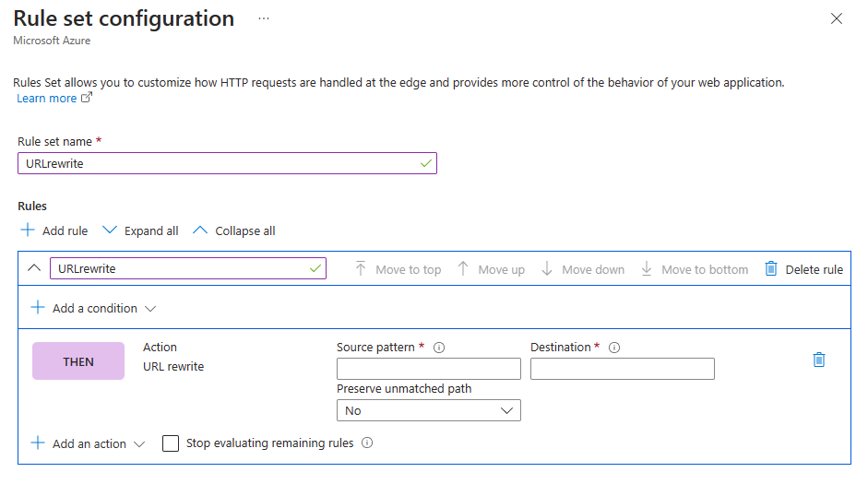The height and width of the screenshot is (484, 868).
Task: Click the Source pattern info icon
Action: 439,348
